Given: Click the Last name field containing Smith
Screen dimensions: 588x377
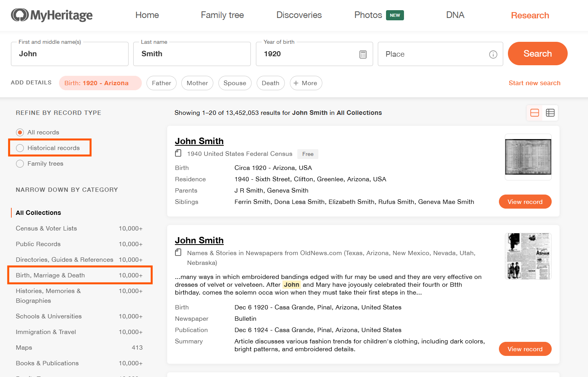Looking at the screenshot, I should pyautogui.click(x=192, y=54).
